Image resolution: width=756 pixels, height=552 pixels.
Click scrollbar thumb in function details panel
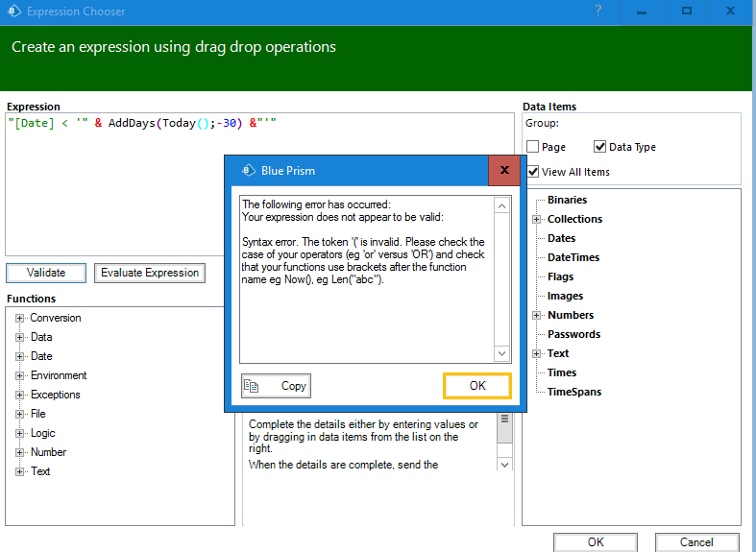coord(505,428)
